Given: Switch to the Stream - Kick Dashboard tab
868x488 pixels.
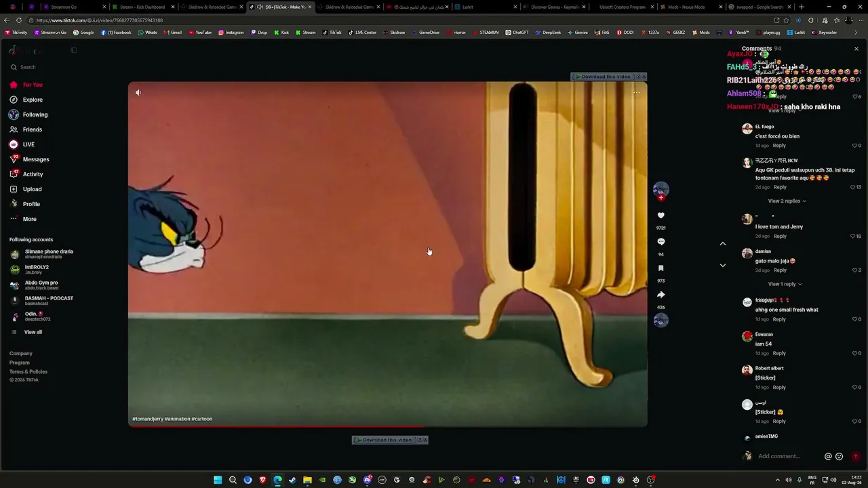Looking at the screenshot, I should [142, 7].
